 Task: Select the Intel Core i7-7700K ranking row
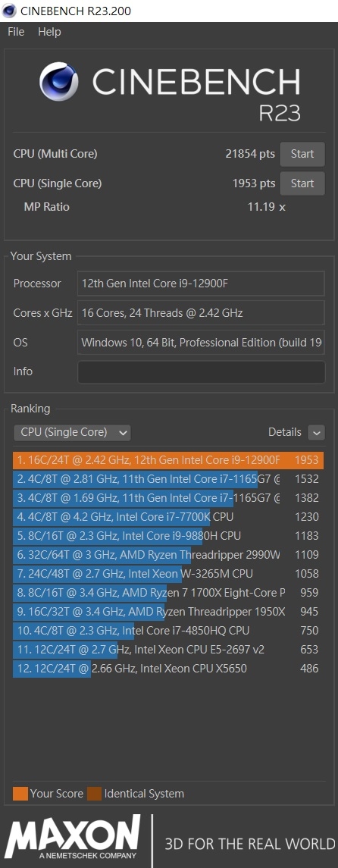pos(168,517)
